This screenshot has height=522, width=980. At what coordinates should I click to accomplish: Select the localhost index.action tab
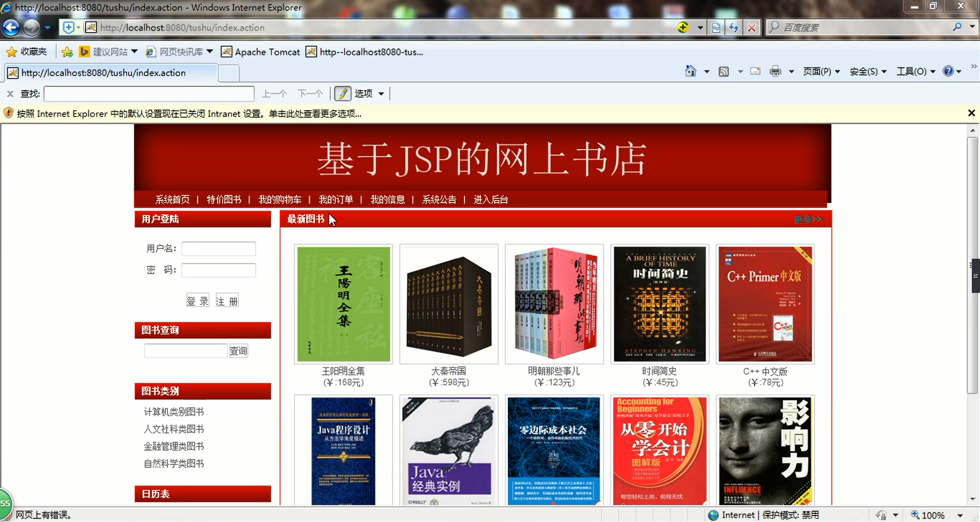pyautogui.click(x=111, y=72)
